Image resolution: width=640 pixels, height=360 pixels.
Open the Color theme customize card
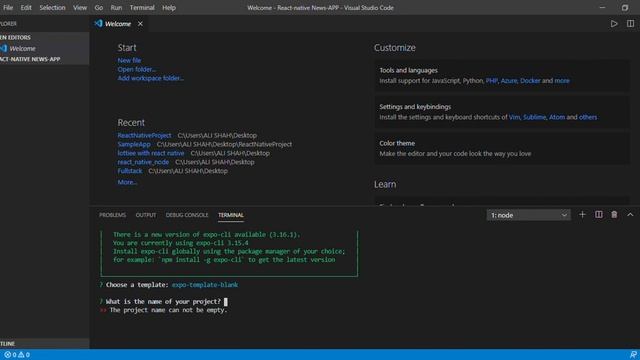[502, 148]
